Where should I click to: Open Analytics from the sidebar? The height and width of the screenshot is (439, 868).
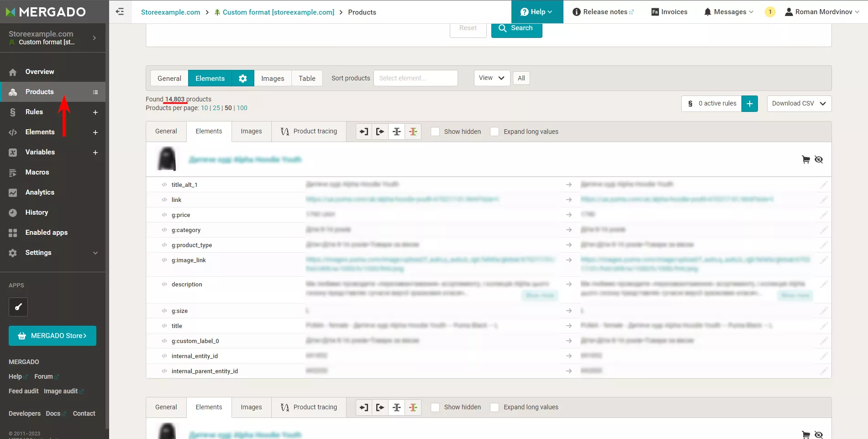pyautogui.click(x=40, y=192)
